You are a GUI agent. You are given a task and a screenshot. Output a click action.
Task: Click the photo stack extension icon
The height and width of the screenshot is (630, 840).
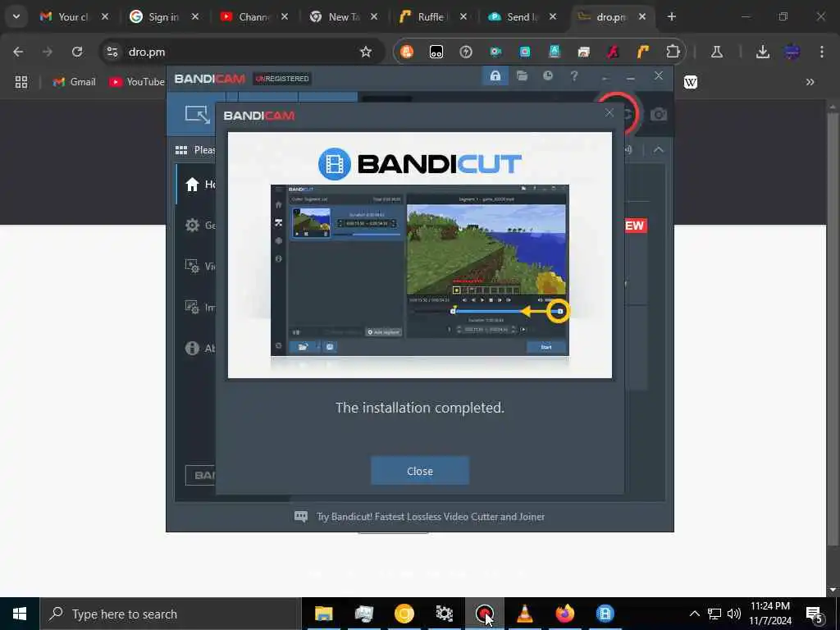click(584, 52)
